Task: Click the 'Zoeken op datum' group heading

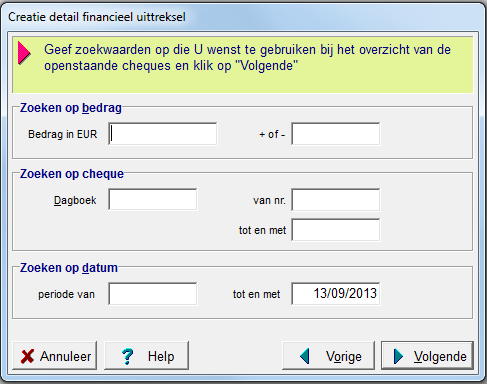Action: coord(69,268)
